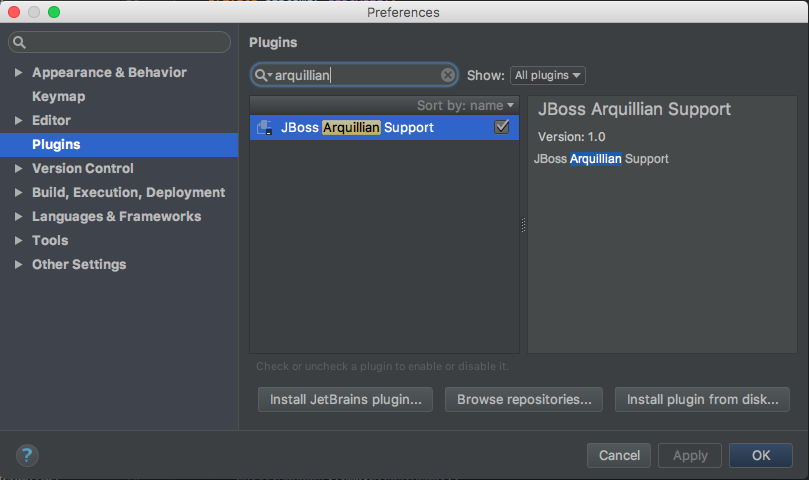Open Other Settings page
This screenshot has height=480, width=809.
click(79, 264)
